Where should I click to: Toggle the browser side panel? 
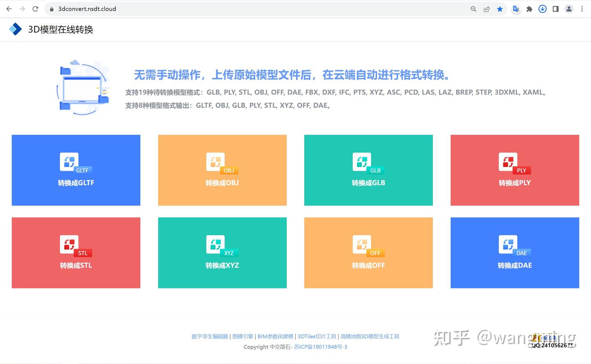pyautogui.click(x=555, y=9)
